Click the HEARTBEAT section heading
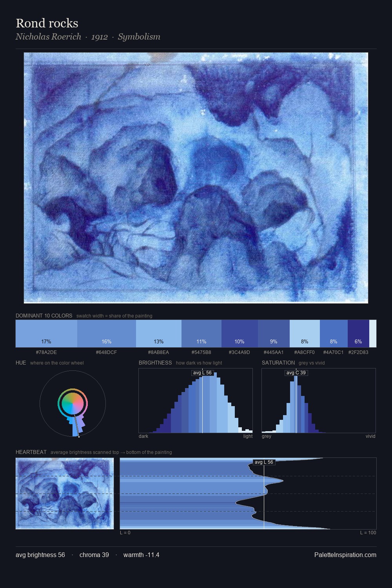392x588 pixels. pyautogui.click(x=31, y=452)
